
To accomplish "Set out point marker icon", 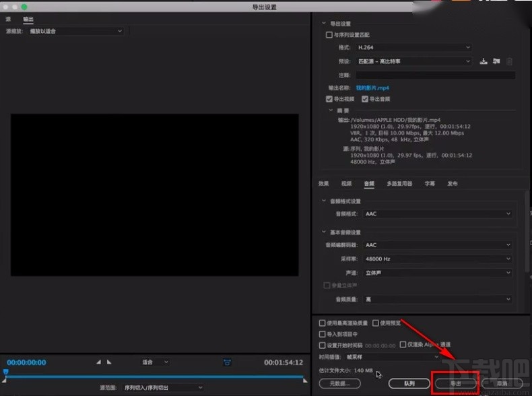I will point(109,362).
